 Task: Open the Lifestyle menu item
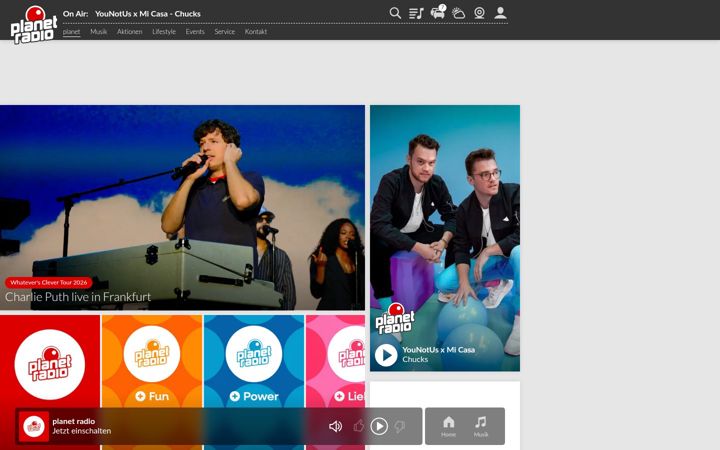click(164, 32)
